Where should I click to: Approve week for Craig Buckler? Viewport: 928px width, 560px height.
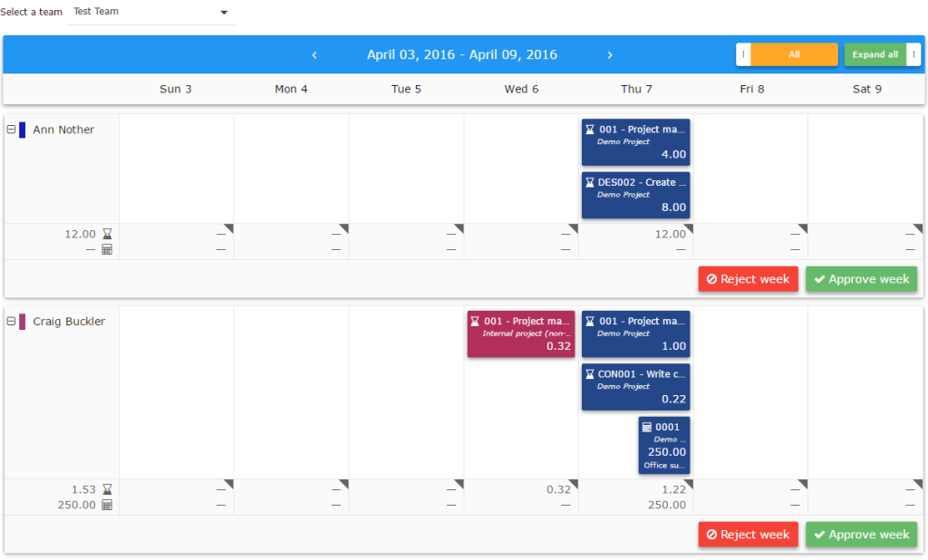click(x=861, y=535)
